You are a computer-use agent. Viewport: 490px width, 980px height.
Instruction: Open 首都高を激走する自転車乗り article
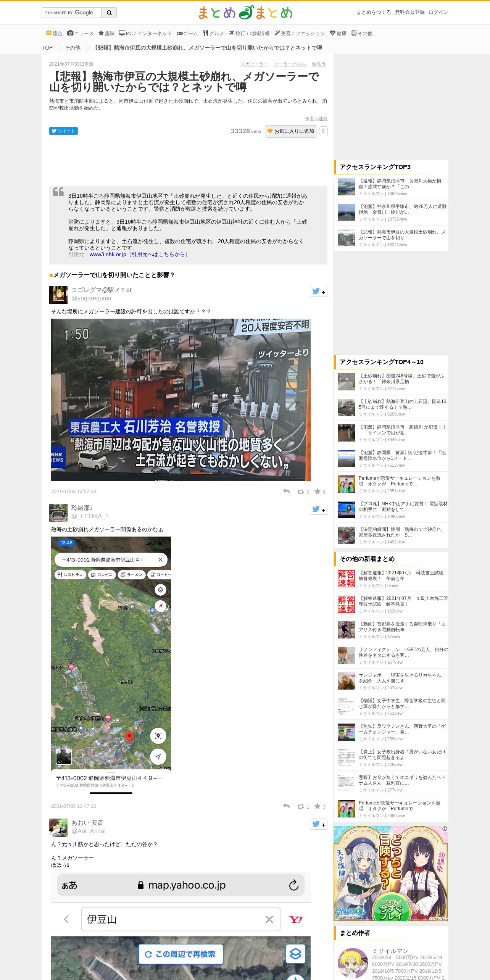tap(402, 627)
